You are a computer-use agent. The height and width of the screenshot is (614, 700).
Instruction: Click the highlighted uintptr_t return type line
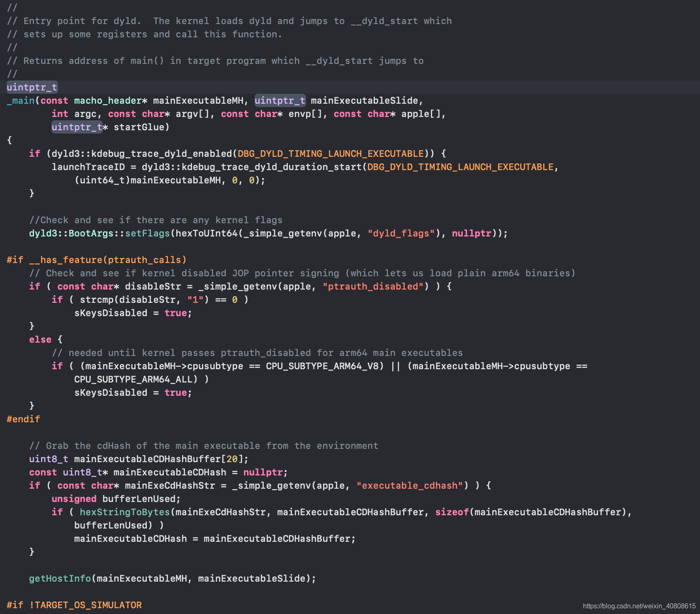[x=32, y=87]
